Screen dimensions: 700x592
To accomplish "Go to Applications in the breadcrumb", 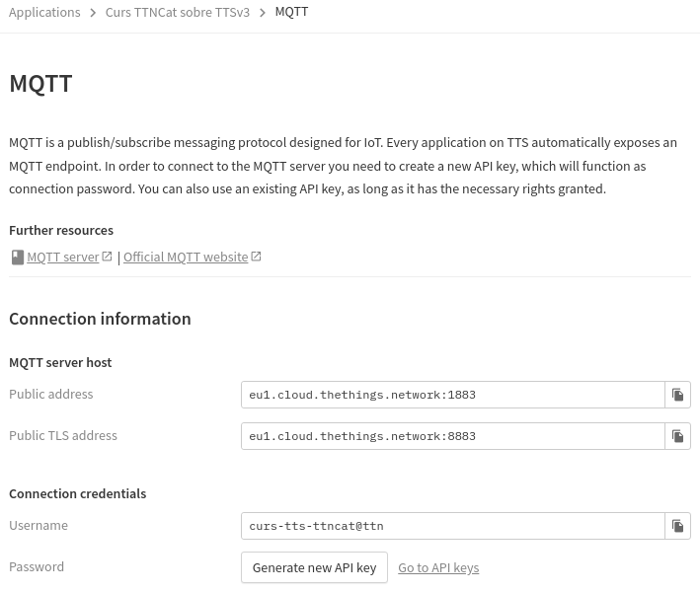I will (44, 13).
